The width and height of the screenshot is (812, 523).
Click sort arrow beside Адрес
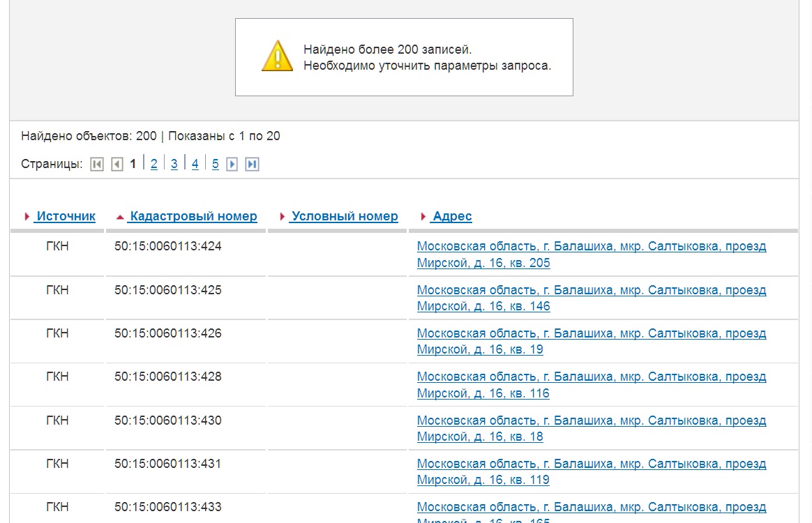coord(424,217)
